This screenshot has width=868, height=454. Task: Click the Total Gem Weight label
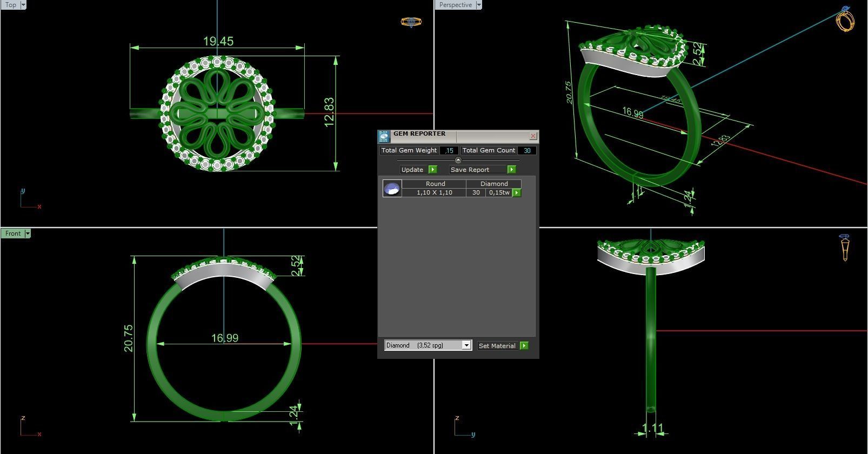click(x=409, y=151)
